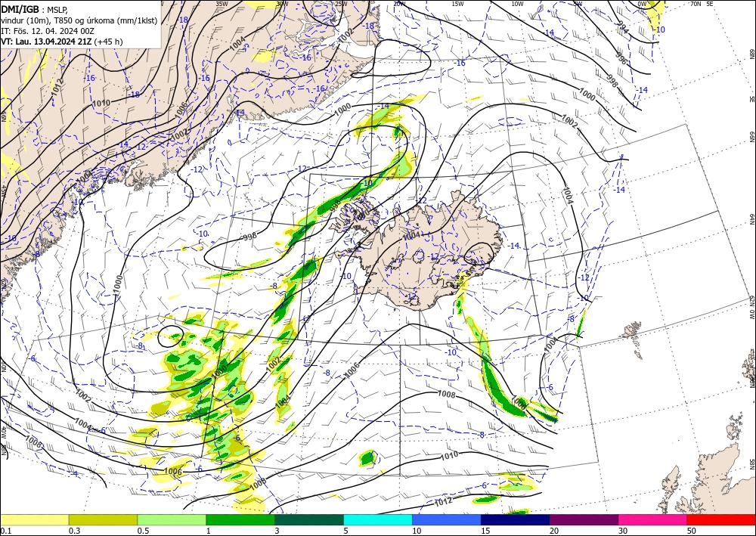Click the blue 10–15 legend color segment
Viewport: 756px width, 536px height.
coord(447,519)
